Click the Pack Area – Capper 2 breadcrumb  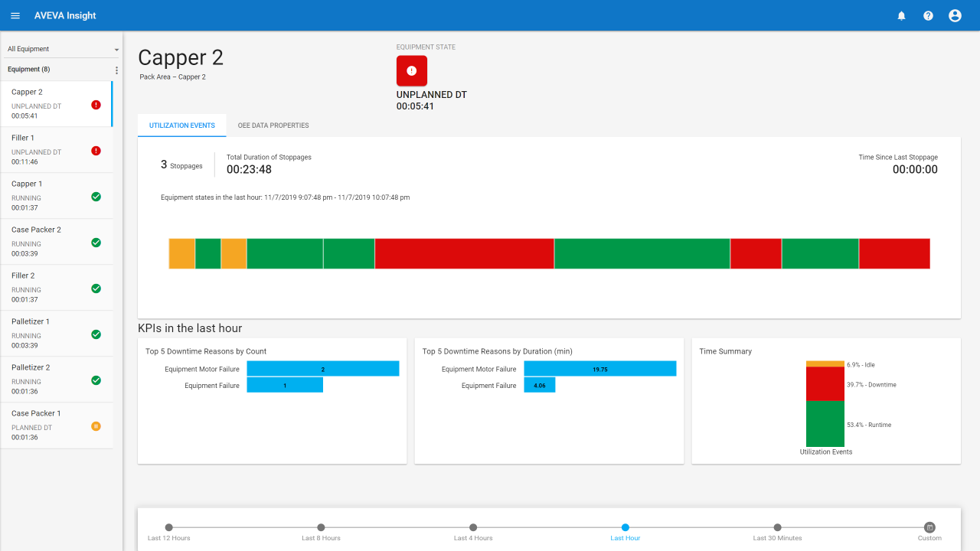click(x=172, y=77)
